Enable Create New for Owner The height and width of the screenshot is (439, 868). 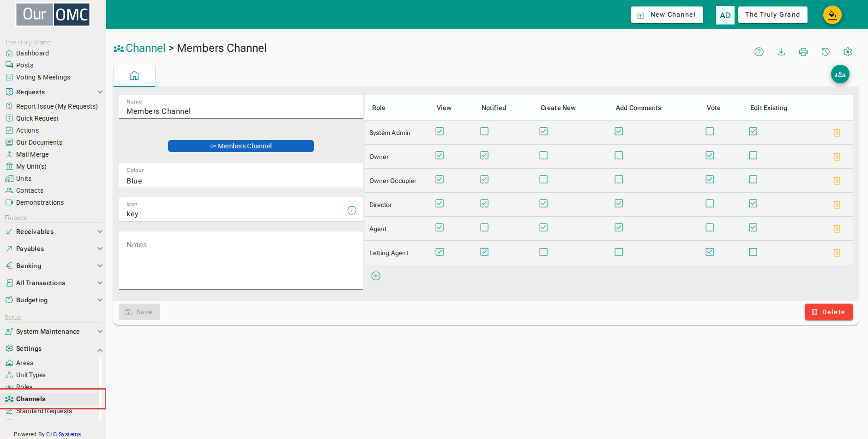click(x=543, y=155)
